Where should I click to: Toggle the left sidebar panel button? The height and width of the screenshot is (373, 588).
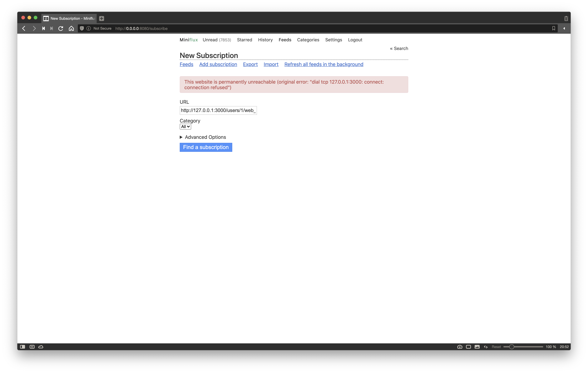(23, 347)
